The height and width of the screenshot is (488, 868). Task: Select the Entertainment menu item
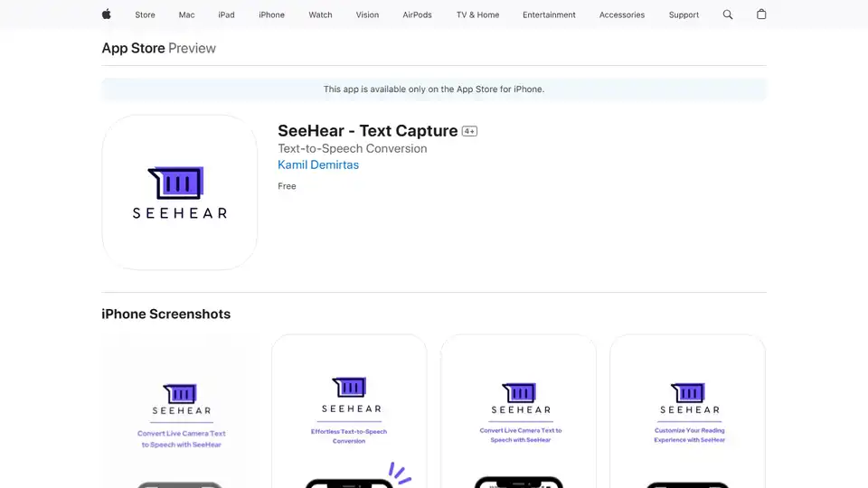[549, 14]
